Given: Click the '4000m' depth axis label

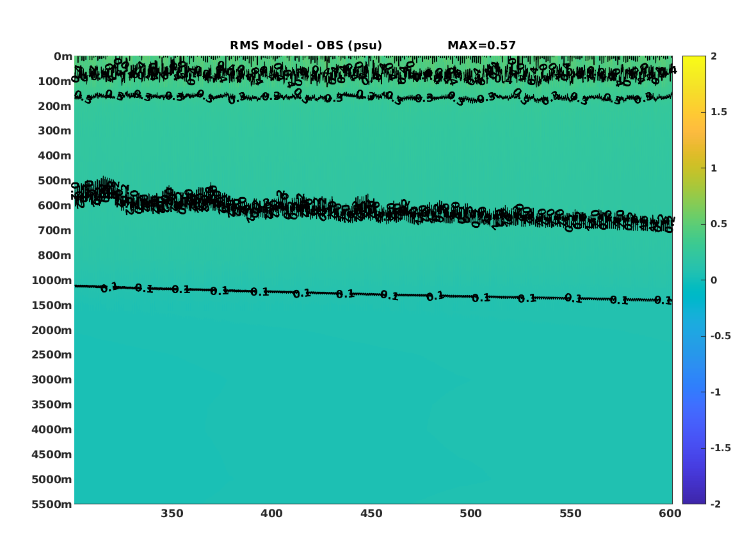Looking at the screenshot, I should 52,429.
